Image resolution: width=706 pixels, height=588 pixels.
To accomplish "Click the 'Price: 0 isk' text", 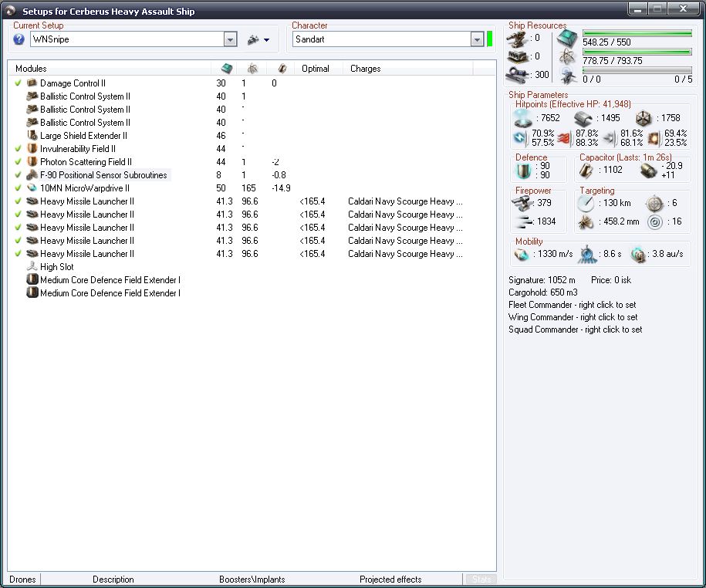I will pyautogui.click(x=611, y=280).
